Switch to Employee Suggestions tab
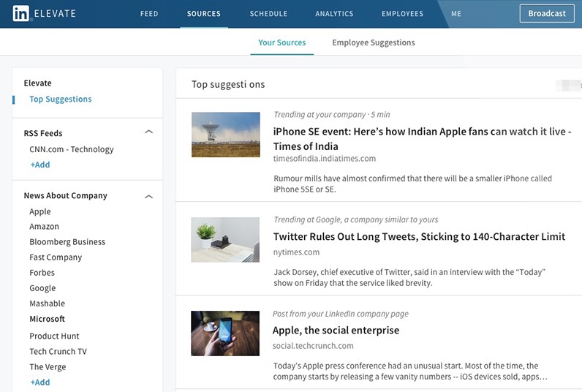Screen dimensions: 582x392 (373, 42)
